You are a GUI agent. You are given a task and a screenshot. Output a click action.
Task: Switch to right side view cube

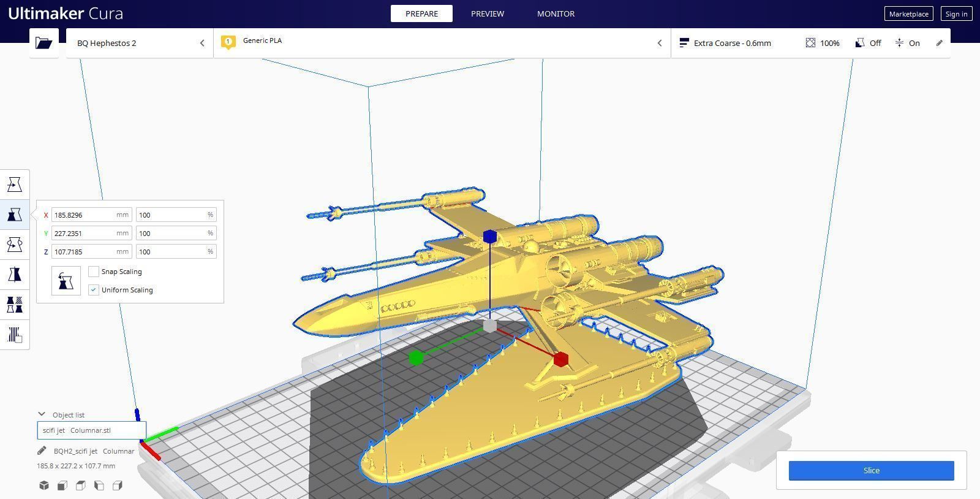(x=118, y=486)
